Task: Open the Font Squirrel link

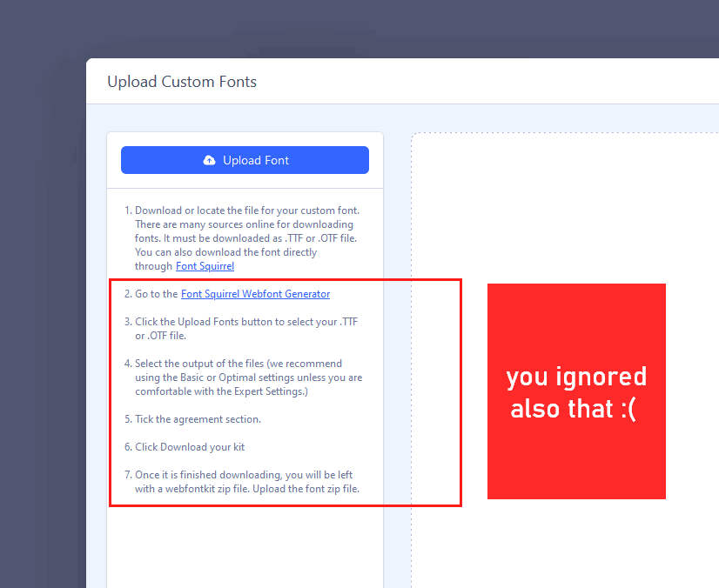Action: pos(205,266)
